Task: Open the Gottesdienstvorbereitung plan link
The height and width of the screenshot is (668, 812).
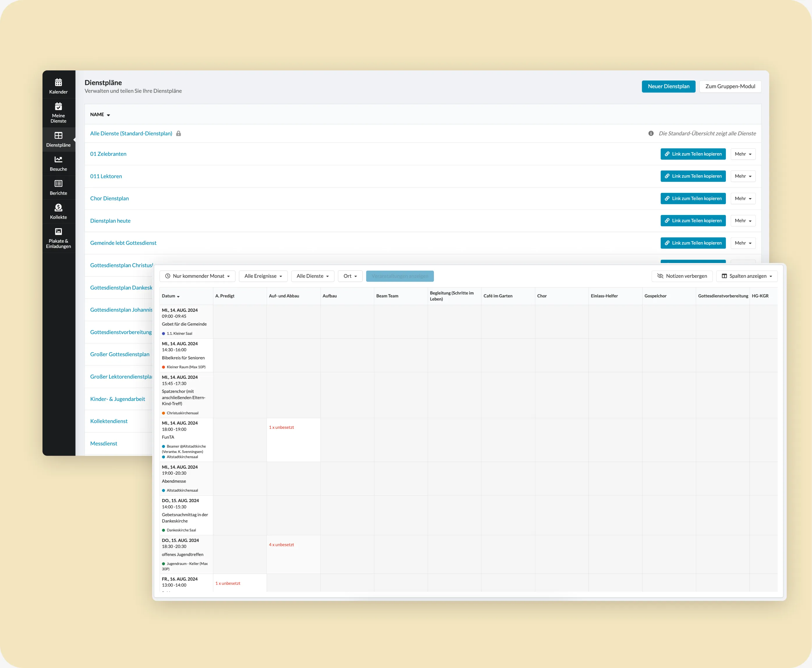Action: click(x=121, y=332)
